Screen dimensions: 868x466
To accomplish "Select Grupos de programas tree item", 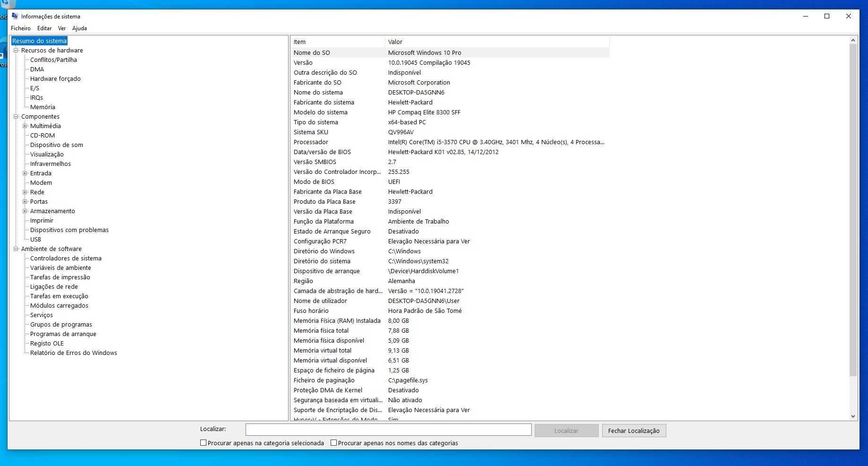I will click(61, 324).
